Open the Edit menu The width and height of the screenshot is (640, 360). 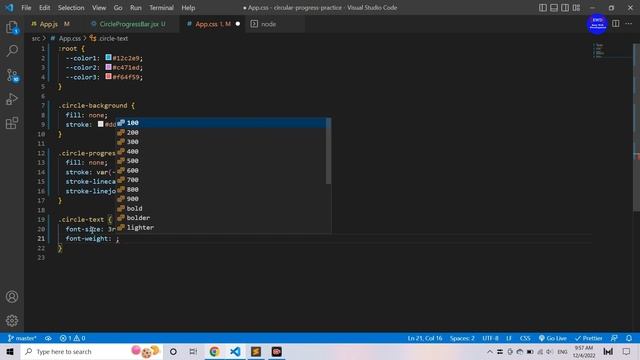pyautogui.click(x=44, y=8)
